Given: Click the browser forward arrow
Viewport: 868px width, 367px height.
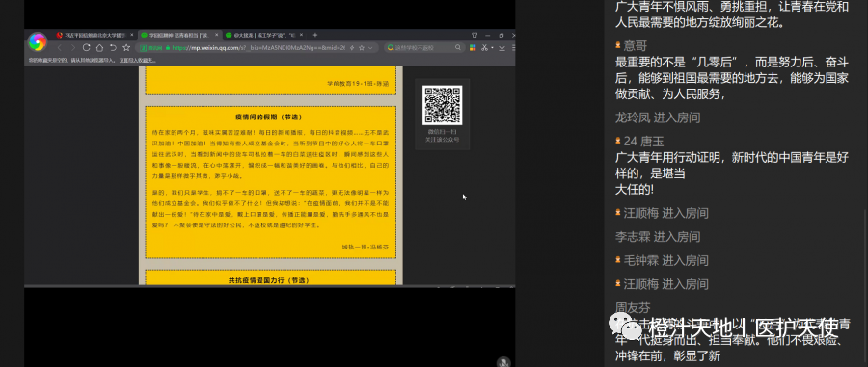Looking at the screenshot, I should (73, 48).
